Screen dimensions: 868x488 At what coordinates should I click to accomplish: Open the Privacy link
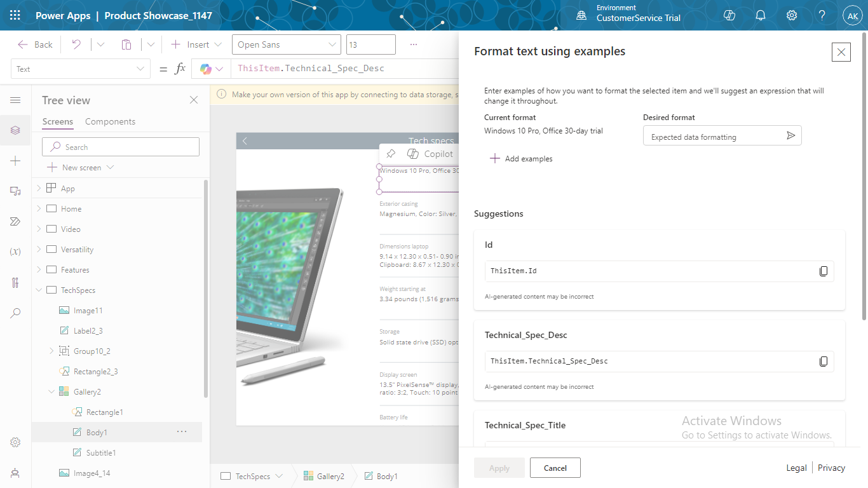831,468
